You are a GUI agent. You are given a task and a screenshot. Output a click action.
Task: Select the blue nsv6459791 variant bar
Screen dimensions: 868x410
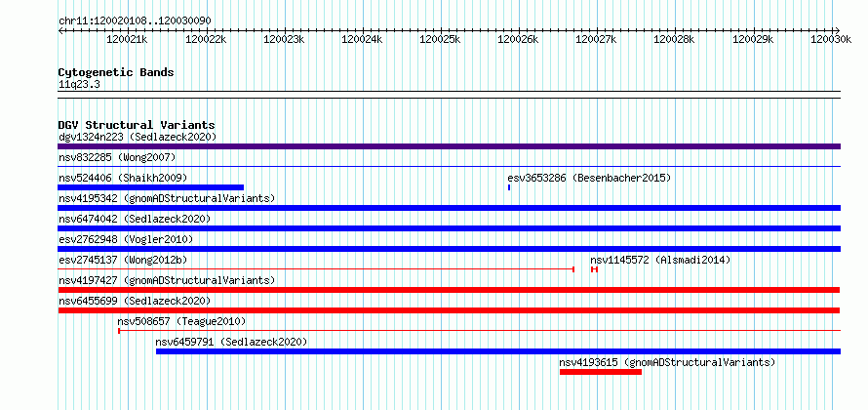point(498,351)
